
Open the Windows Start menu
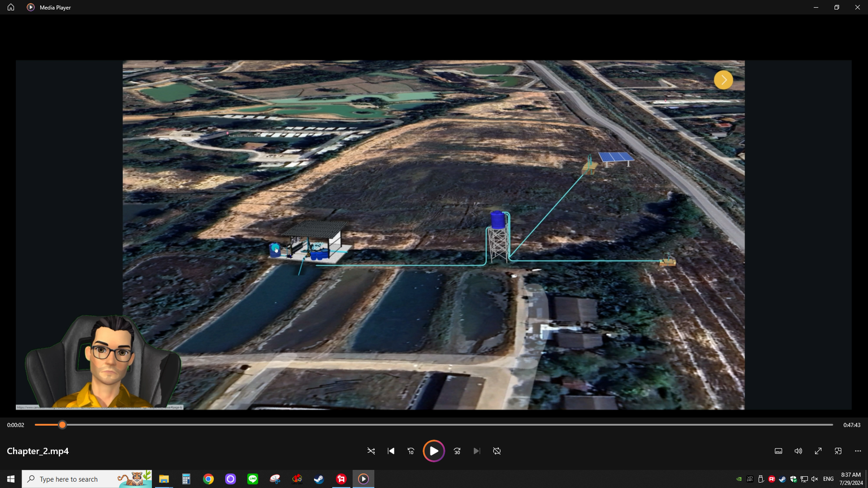(x=11, y=479)
